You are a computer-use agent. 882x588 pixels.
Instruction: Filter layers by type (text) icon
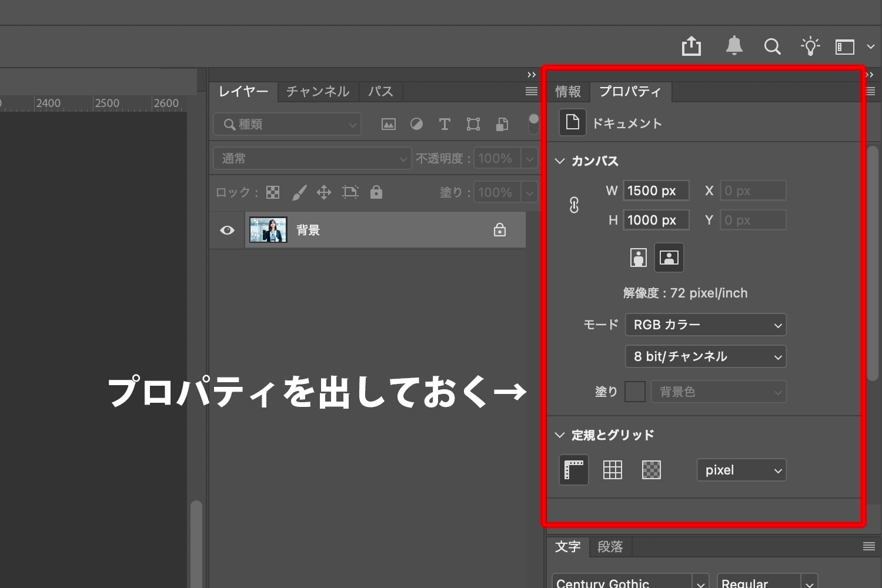(445, 124)
